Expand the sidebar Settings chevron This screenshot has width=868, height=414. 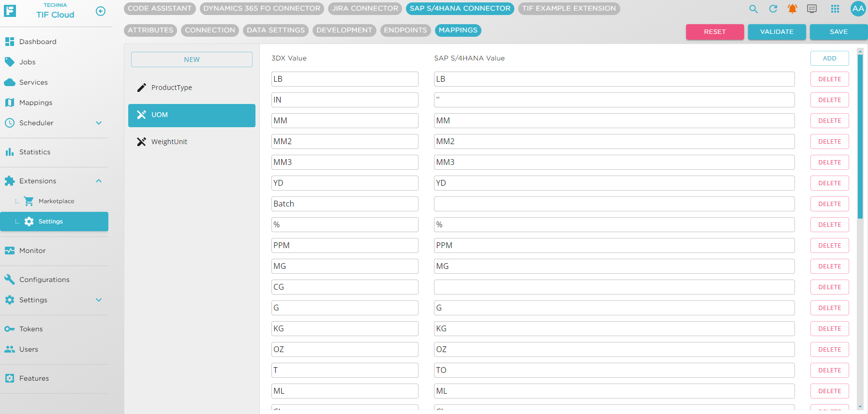click(x=99, y=300)
